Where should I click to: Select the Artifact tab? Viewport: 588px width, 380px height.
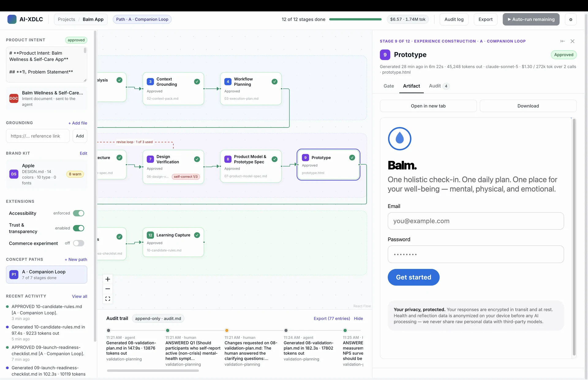(x=411, y=86)
